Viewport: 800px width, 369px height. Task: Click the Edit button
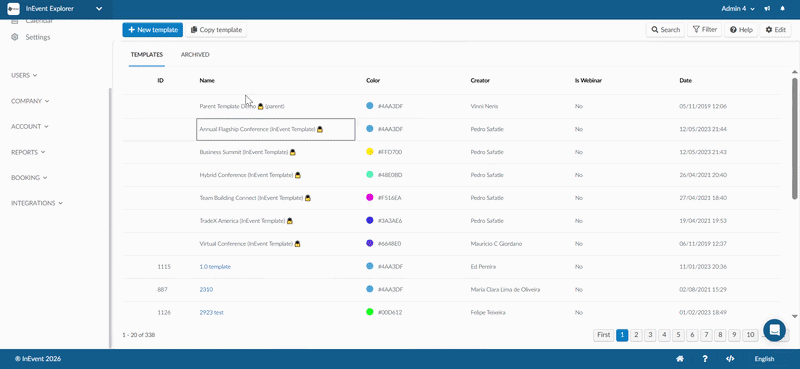pyautogui.click(x=776, y=30)
